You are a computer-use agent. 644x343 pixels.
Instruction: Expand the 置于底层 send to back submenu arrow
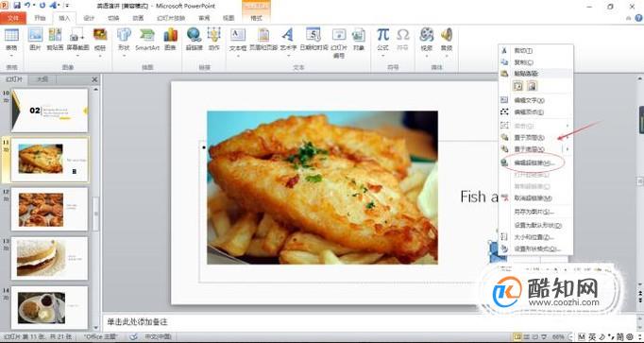[x=568, y=149]
